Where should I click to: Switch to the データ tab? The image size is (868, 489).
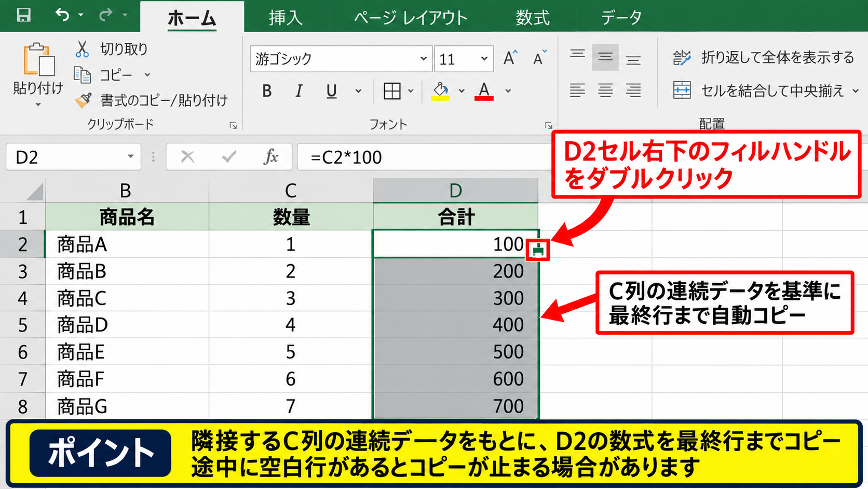coord(621,18)
